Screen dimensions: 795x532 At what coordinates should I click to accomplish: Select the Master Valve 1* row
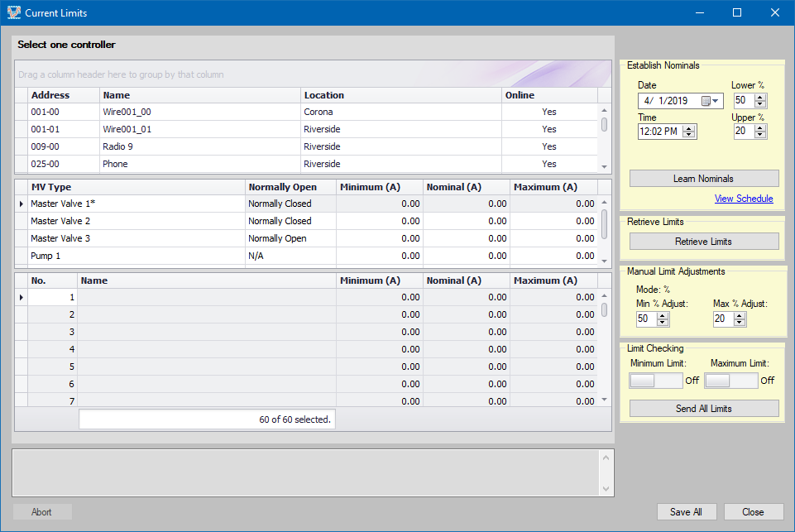pyautogui.click(x=306, y=204)
